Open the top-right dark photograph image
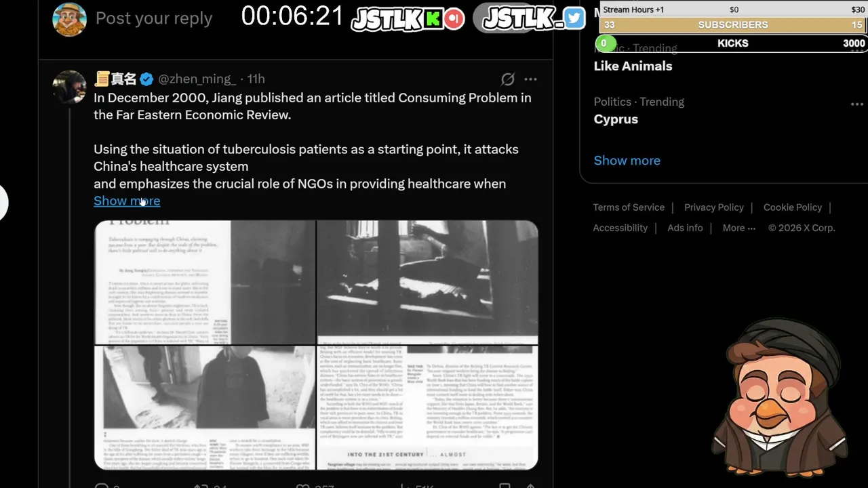The image size is (868, 488). pyautogui.click(x=427, y=282)
